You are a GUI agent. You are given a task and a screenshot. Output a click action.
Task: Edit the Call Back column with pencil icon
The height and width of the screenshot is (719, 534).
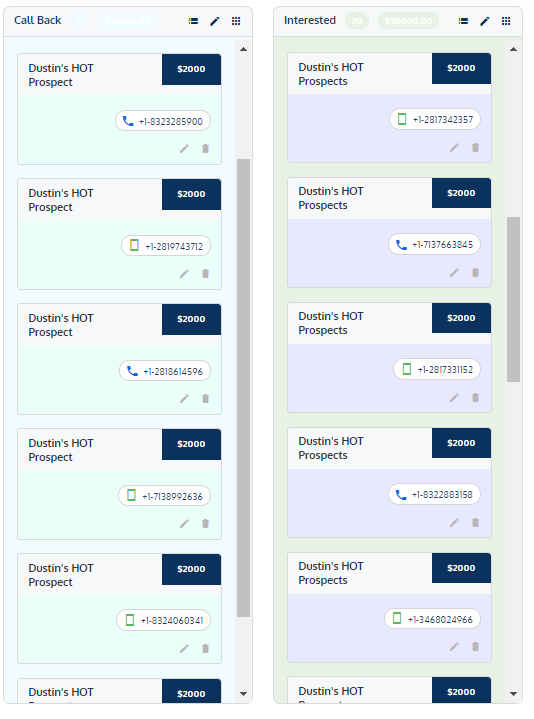pyautogui.click(x=215, y=21)
